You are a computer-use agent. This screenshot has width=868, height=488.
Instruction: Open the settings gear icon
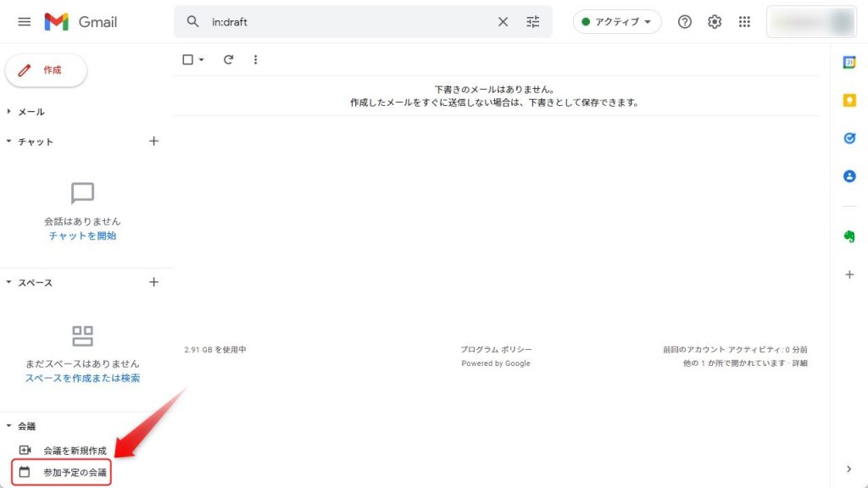point(715,21)
